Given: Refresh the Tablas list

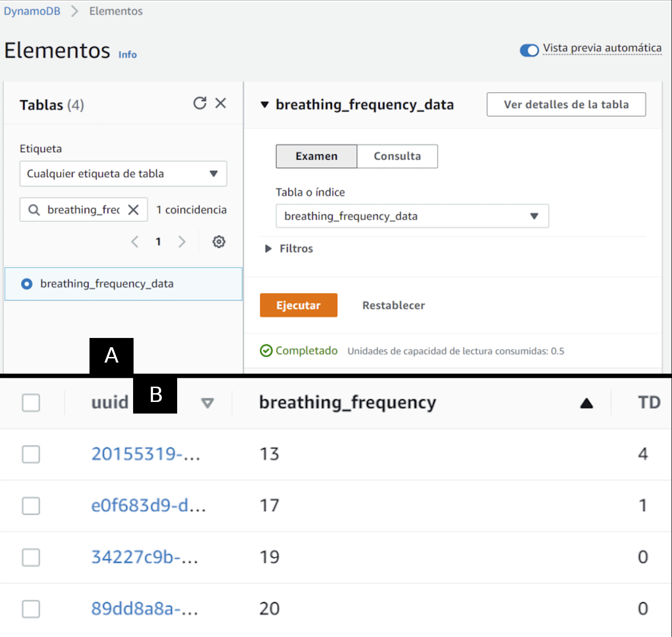Looking at the screenshot, I should [x=200, y=103].
